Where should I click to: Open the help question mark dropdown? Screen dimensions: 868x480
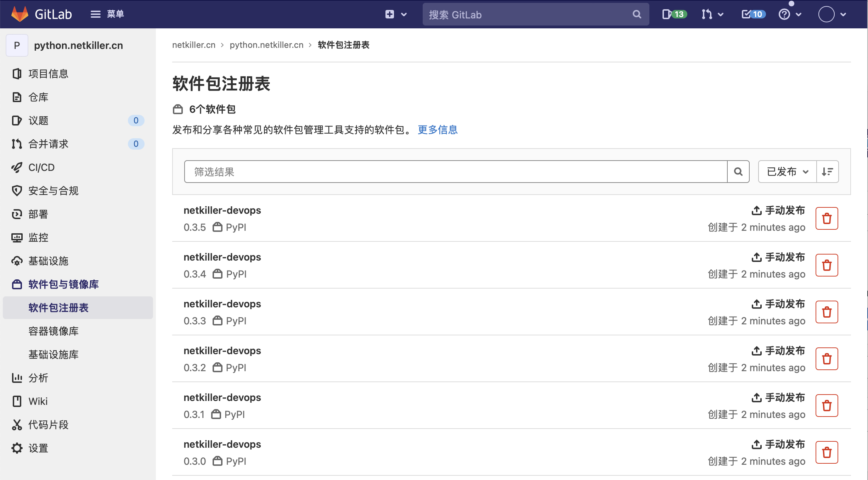click(x=790, y=14)
